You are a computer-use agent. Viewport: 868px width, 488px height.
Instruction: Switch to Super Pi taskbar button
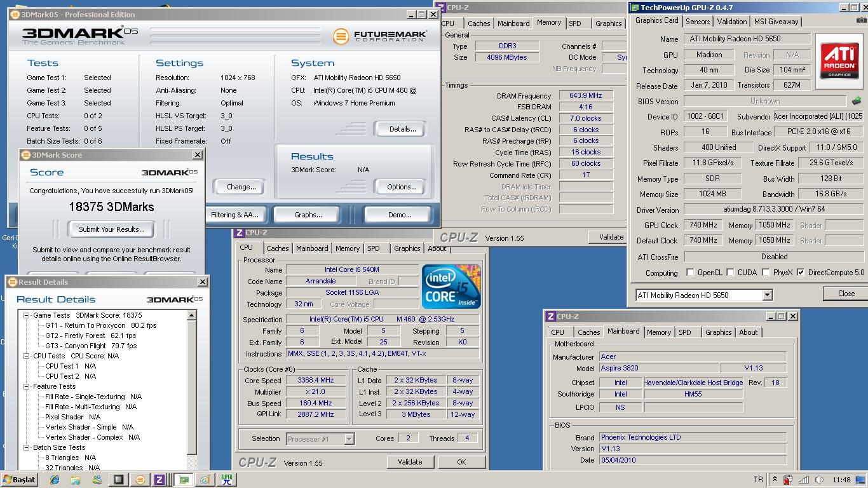226,480
